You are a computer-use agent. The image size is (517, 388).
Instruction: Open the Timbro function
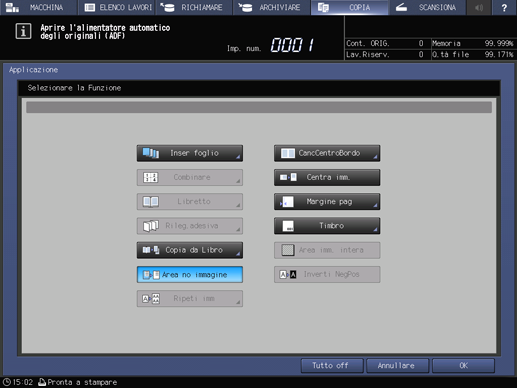point(327,226)
